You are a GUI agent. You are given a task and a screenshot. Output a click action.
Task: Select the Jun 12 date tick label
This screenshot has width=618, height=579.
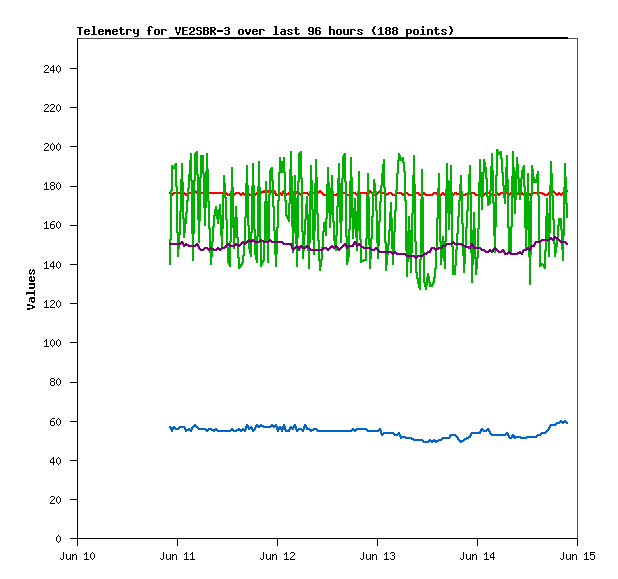(278, 555)
